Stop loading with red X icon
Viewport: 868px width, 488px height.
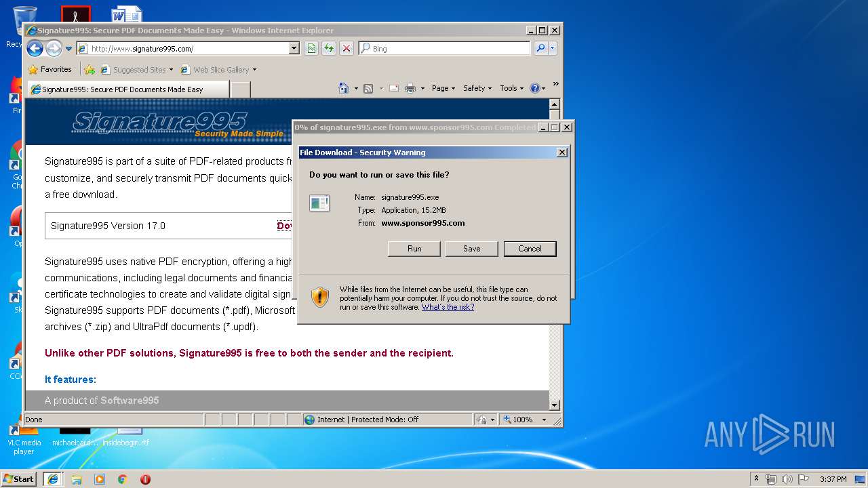point(347,49)
